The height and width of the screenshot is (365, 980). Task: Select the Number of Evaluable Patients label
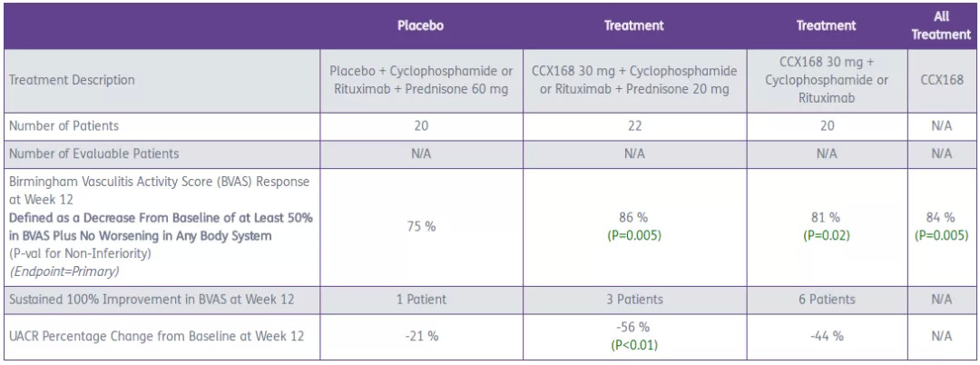(93, 153)
